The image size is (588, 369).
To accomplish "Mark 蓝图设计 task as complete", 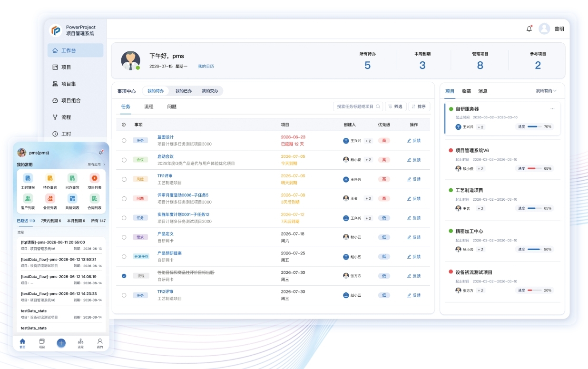I will (x=124, y=140).
